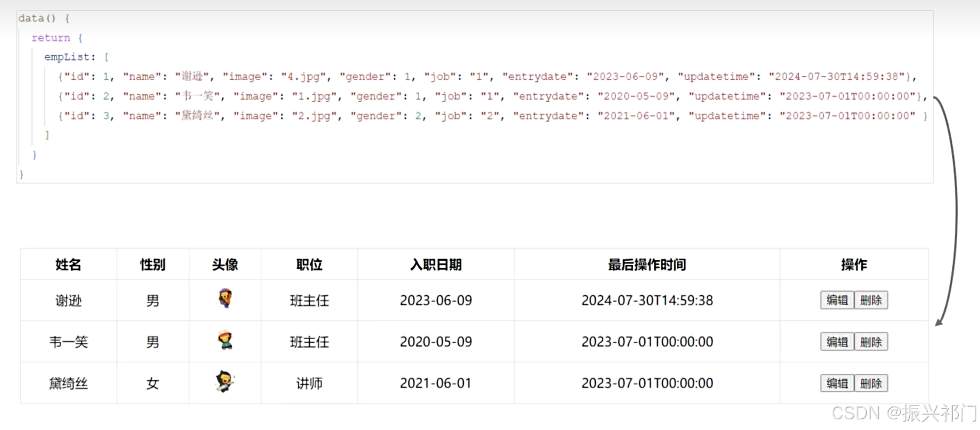This screenshot has width=980, height=430.
Task: Click the return keyword in code
Action: 51,38
